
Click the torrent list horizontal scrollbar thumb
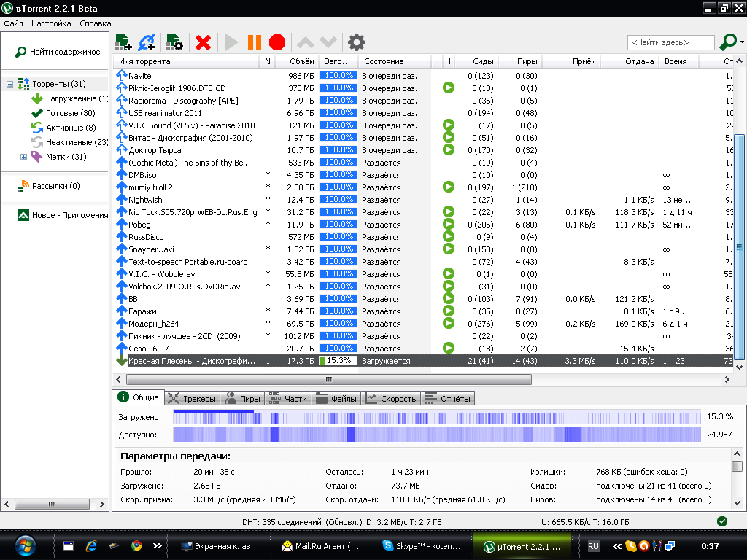tap(328, 379)
